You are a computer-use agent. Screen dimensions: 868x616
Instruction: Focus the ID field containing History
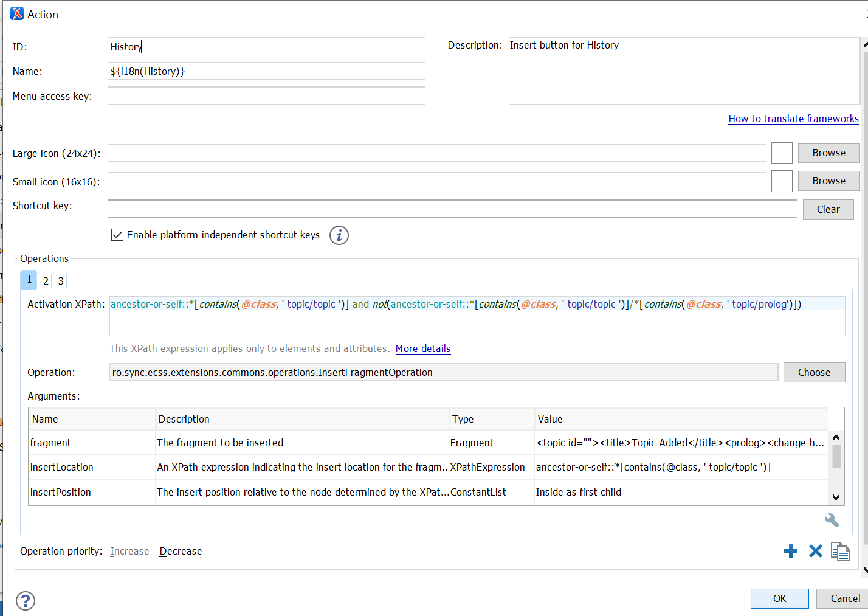266,47
